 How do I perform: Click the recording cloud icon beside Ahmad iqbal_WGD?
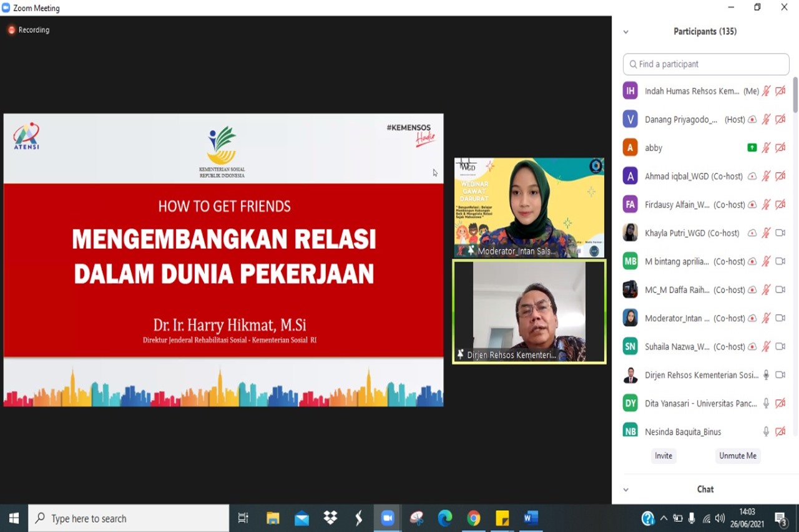[x=752, y=176]
